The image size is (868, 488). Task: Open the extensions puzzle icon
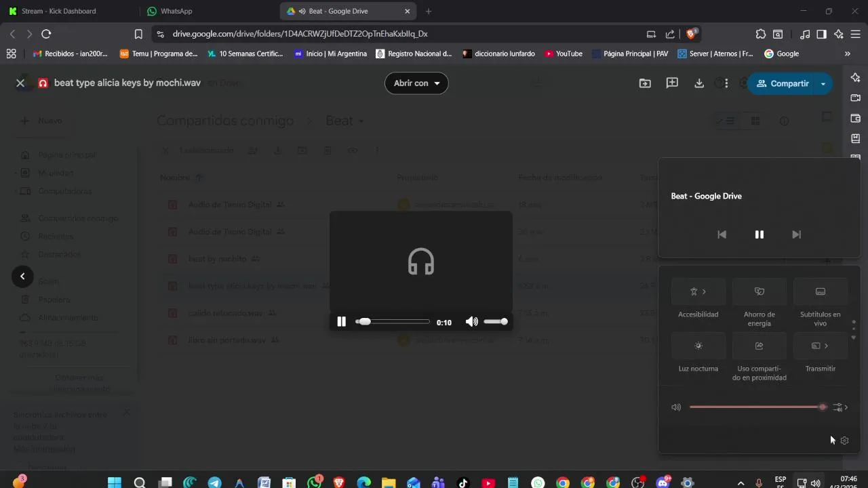761,34
